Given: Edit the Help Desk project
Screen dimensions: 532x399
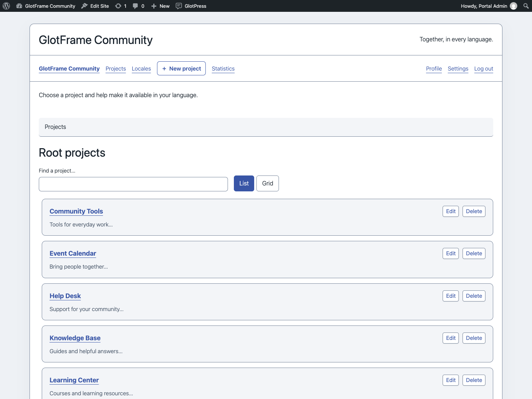Looking at the screenshot, I should tap(451, 296).
